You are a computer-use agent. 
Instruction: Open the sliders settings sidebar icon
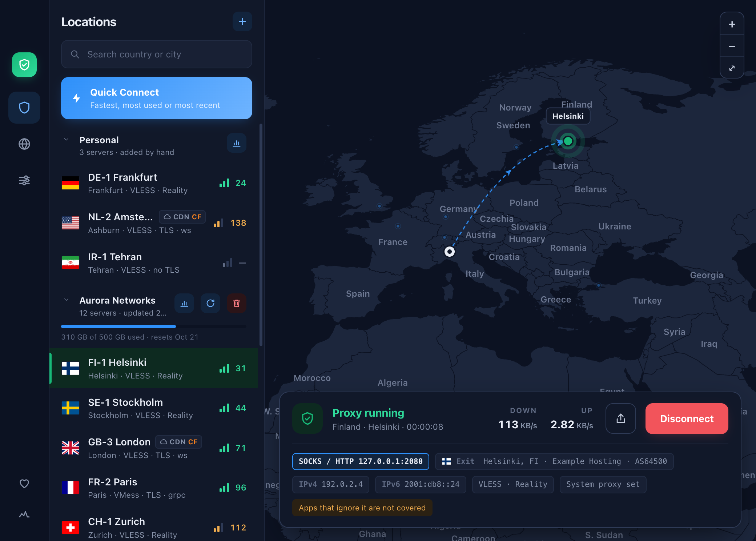[x=24, y=180]
